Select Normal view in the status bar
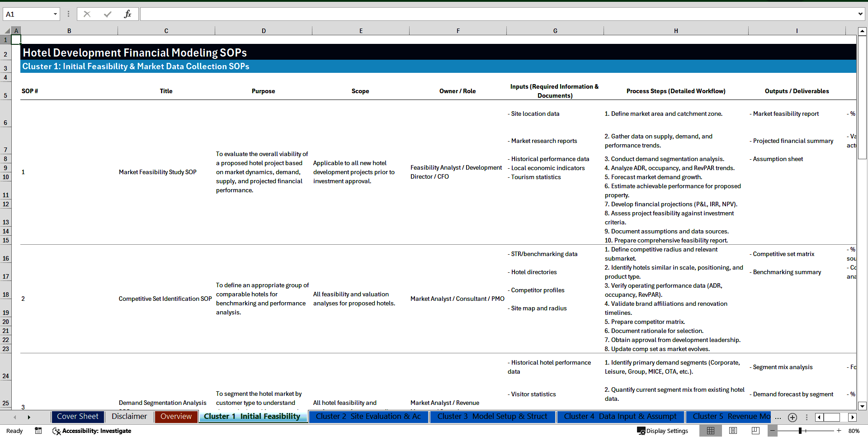868x437 pixels. pos(710,431)
